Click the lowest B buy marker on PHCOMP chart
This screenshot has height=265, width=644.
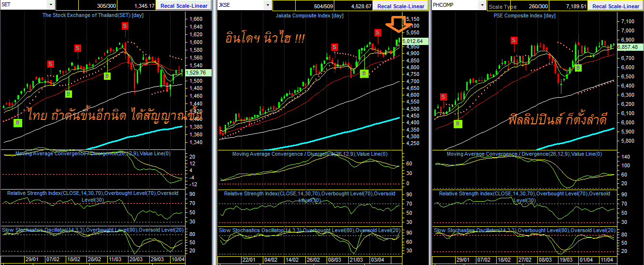click(x=458, y=124)
